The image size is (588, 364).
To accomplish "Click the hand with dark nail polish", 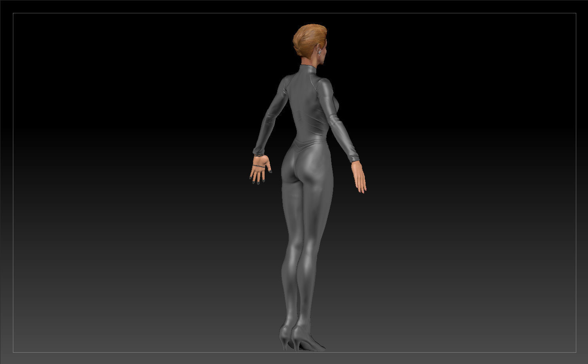I will (x=260, y=169).
